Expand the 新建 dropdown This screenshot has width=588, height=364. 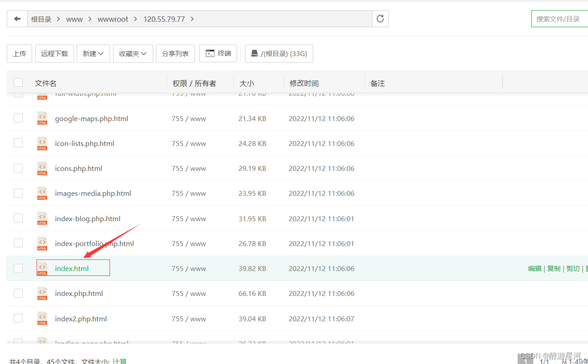[x=93, y=53]
